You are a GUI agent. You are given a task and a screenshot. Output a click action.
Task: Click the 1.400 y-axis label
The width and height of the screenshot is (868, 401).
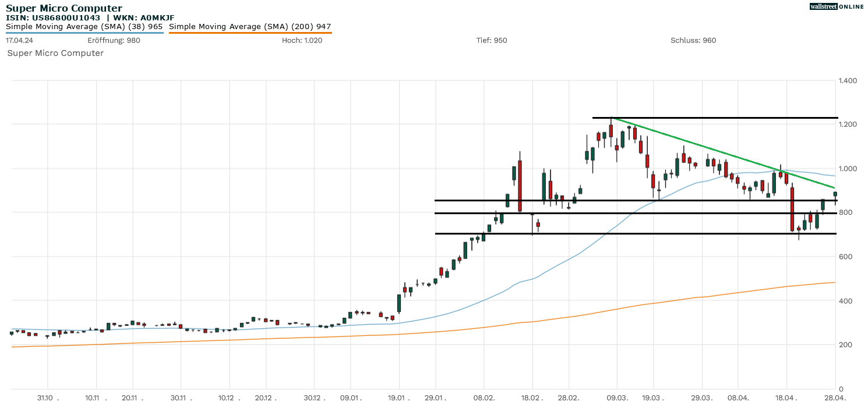tap(847, 80)
